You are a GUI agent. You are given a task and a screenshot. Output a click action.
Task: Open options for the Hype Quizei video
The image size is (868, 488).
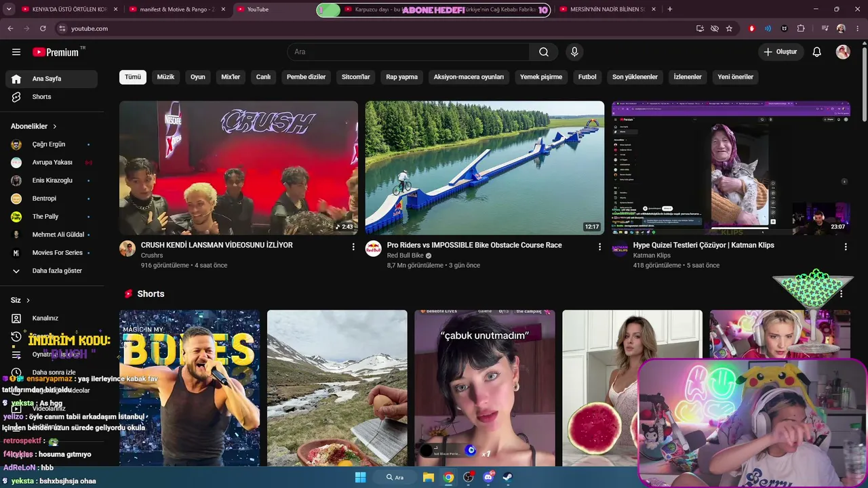(x=846, y=247)
